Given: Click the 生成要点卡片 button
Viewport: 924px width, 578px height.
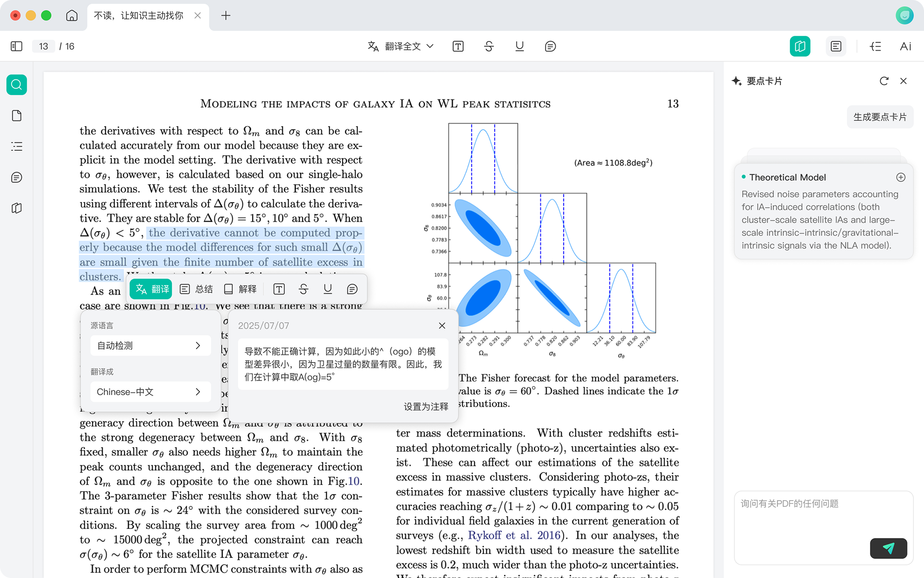Looking at the screenshot, I should (x=880, y=117).
